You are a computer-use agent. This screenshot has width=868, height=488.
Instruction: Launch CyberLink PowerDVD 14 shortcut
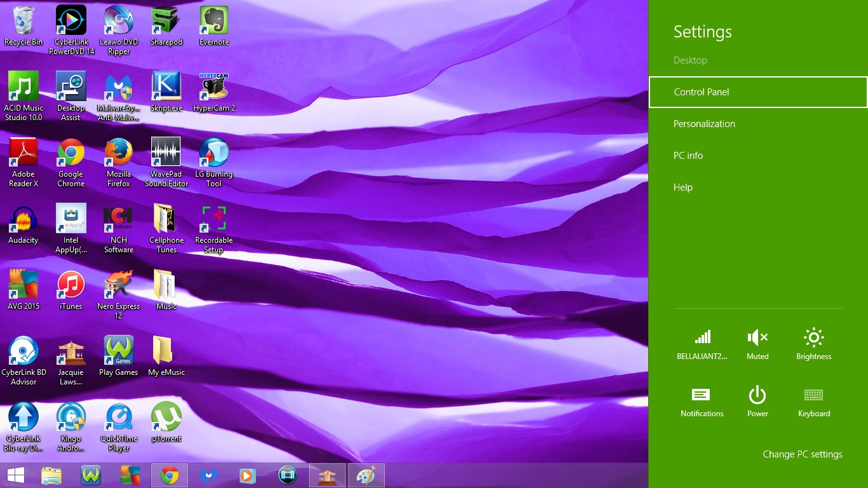tap(71, 30)
